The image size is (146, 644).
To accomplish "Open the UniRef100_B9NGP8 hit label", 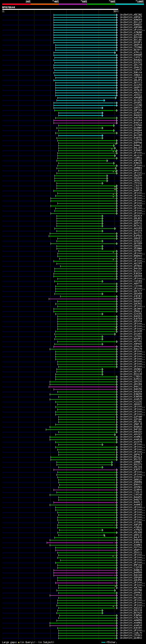I will pyautogui.click(x=131, y=20).
